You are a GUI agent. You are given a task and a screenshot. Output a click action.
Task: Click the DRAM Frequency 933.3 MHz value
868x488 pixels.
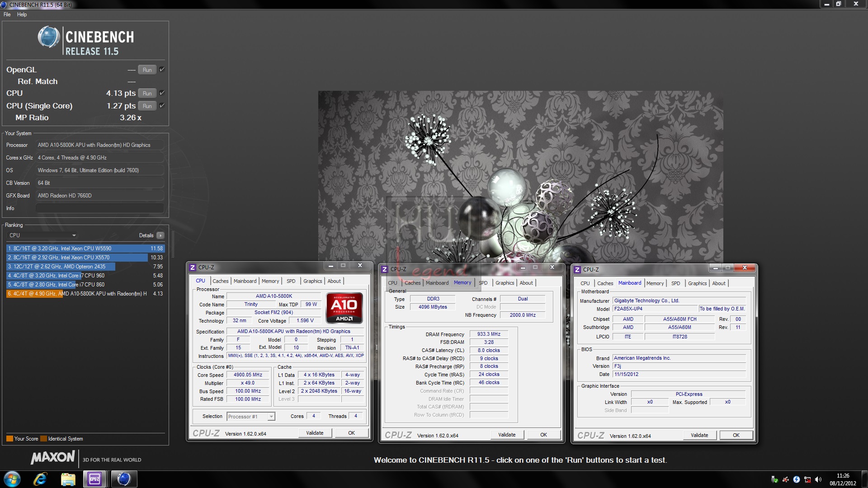tap(489, 334)
